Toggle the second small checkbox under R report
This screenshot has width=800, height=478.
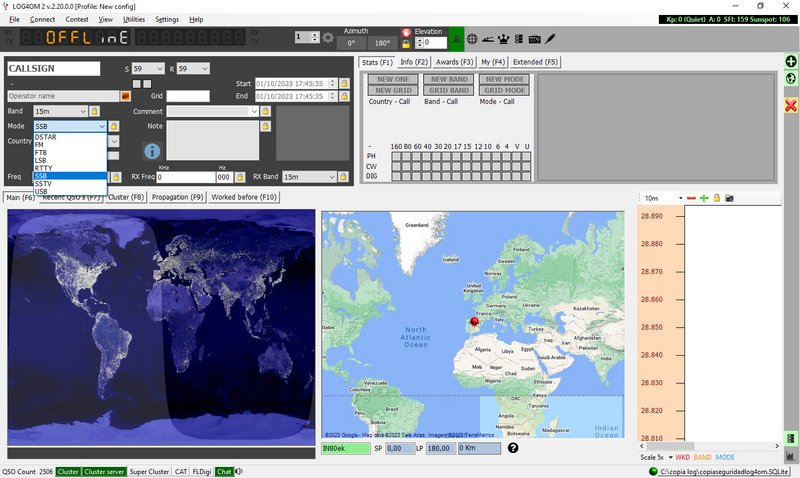[x=147, y=84]
